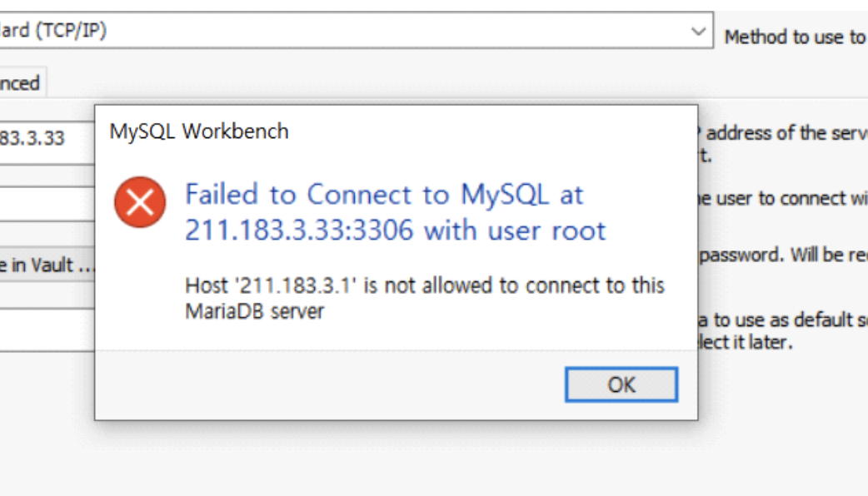Screen dimensions: 868x496
Task: Click the username field below hostname
Action: [x=47, y=204]
